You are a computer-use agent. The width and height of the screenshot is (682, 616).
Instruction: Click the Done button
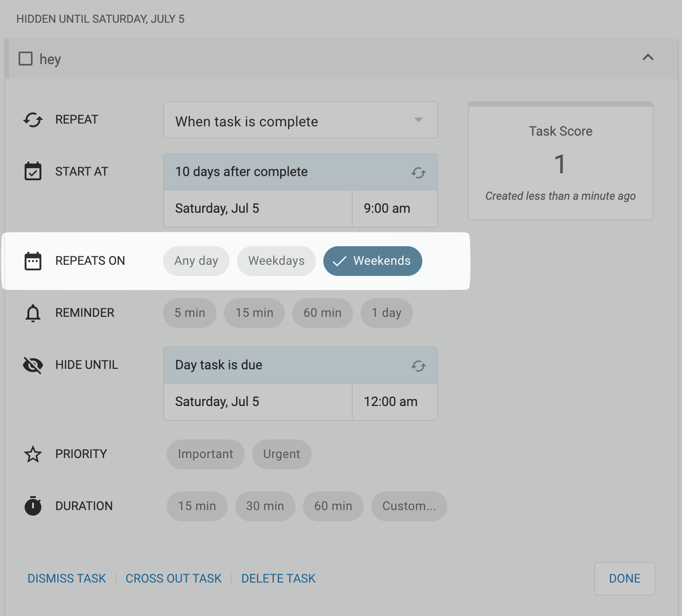point(625,578)
